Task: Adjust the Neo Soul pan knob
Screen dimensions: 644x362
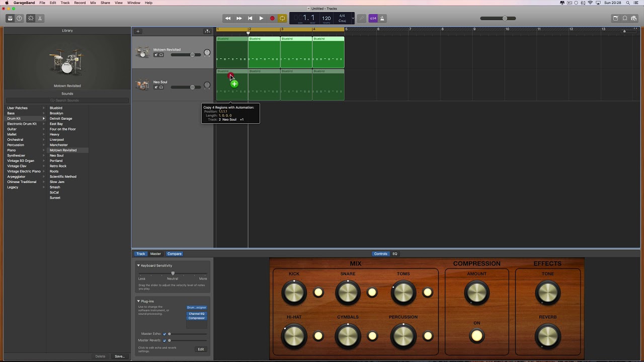Action: [207, 85]
